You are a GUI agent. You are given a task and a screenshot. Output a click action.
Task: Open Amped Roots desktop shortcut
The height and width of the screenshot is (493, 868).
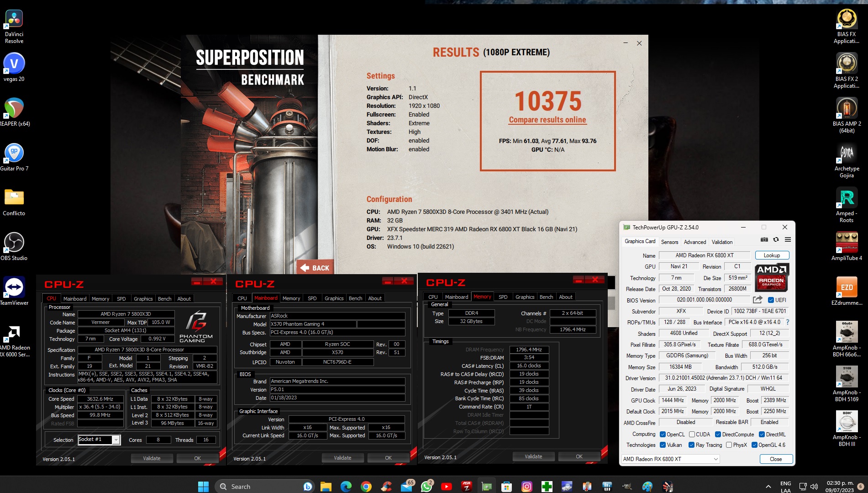847,206
